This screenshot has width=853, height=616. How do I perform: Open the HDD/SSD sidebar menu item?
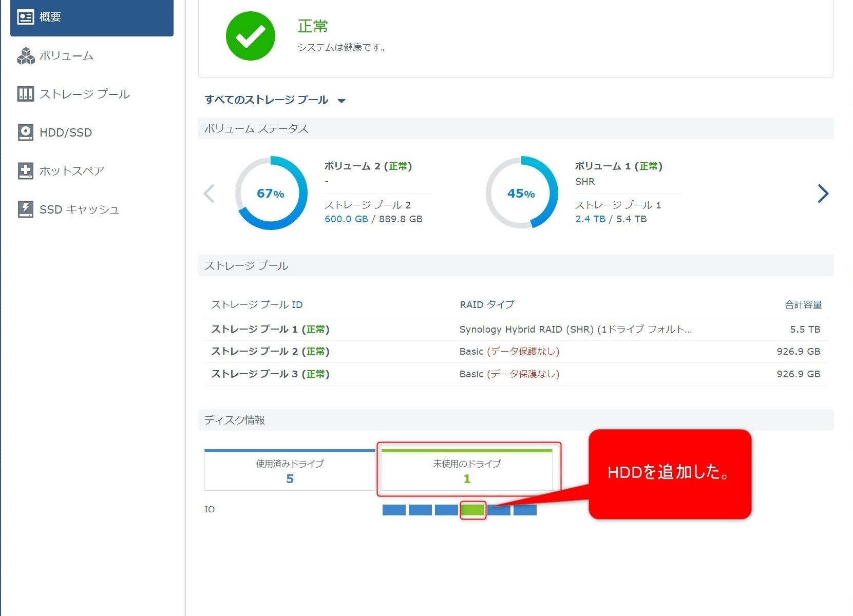66,132
